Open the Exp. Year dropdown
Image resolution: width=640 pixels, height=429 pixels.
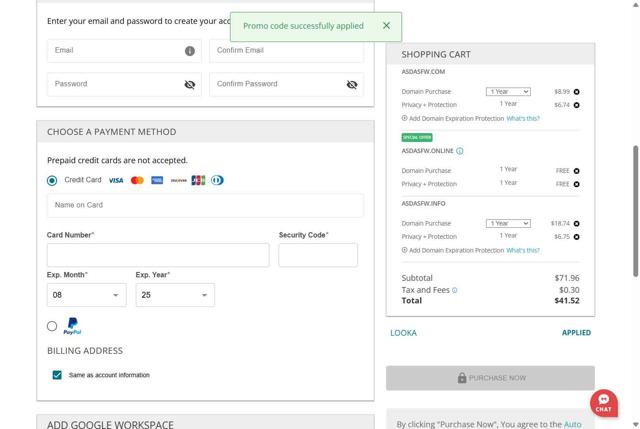pyautogui.click(x=175, y=295)
